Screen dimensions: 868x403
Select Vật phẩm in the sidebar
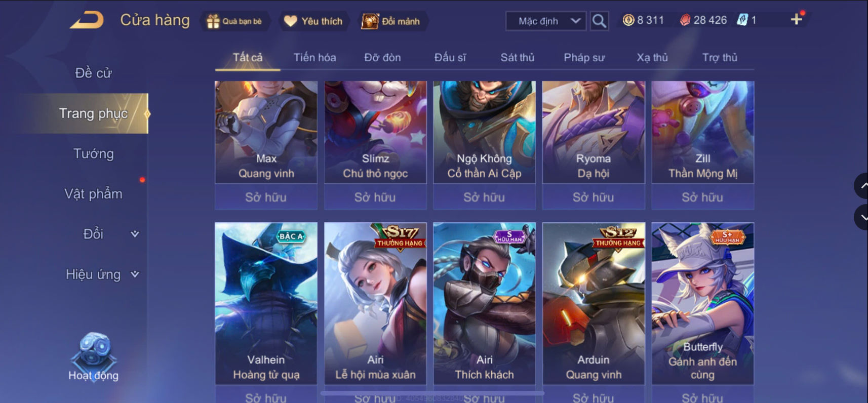tap(93, 194)
